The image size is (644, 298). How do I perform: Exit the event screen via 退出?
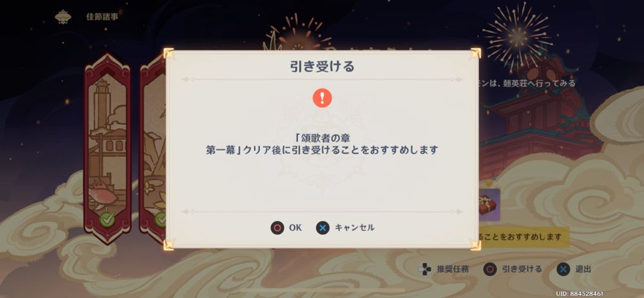583,270
